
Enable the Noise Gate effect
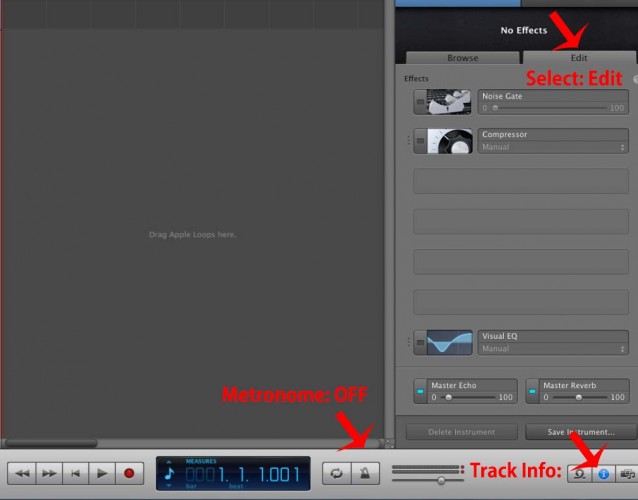pyautogui.click(x=421, y=102)
